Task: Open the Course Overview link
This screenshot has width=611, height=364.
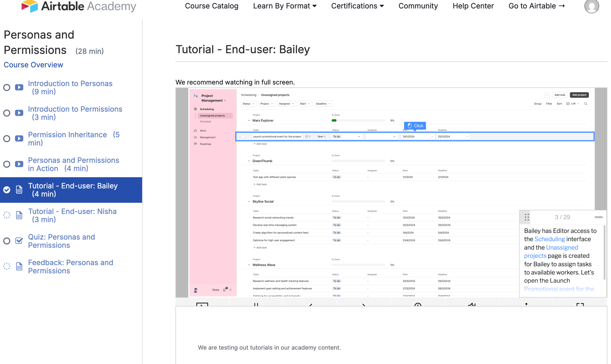Action: click(33, 65)
